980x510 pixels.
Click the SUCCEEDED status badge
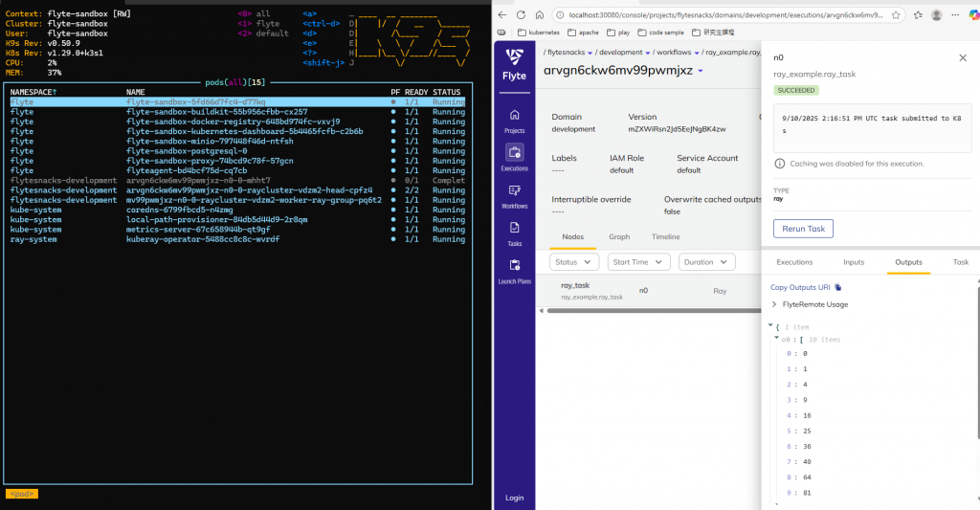(x=795, y=91)
